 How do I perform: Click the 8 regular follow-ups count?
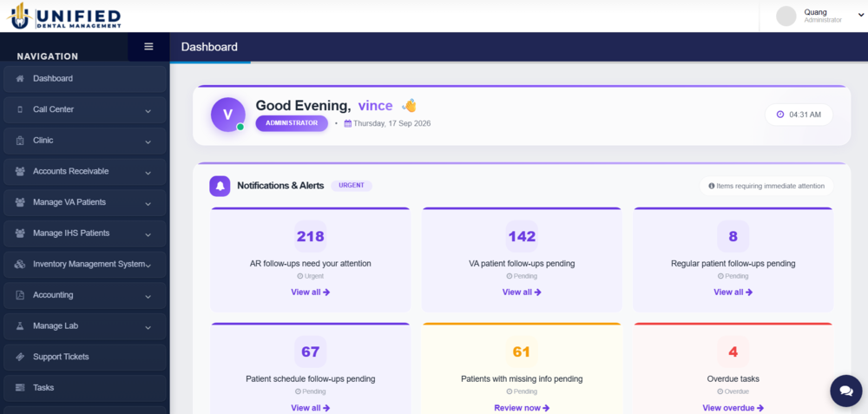click(733, 237)
